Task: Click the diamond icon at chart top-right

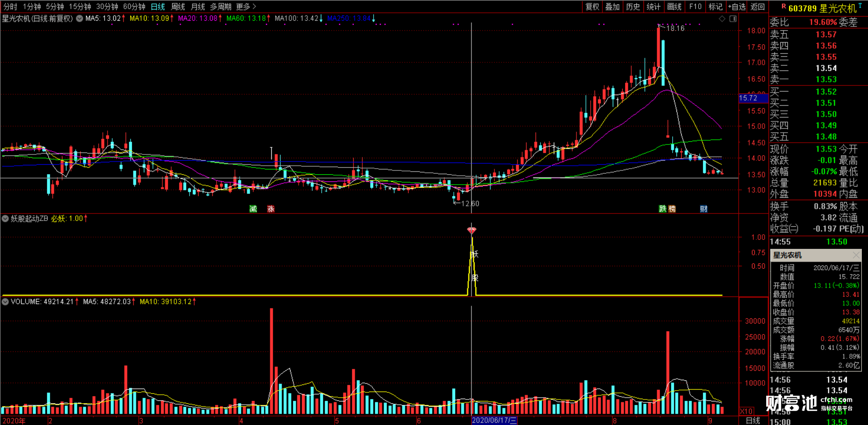Action: (x=722, y=19)
